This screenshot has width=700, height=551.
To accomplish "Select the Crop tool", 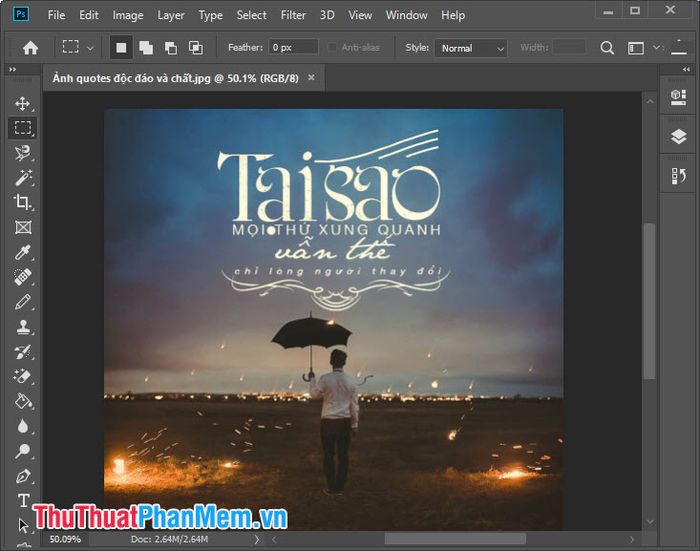I will (x=22, y=202).
